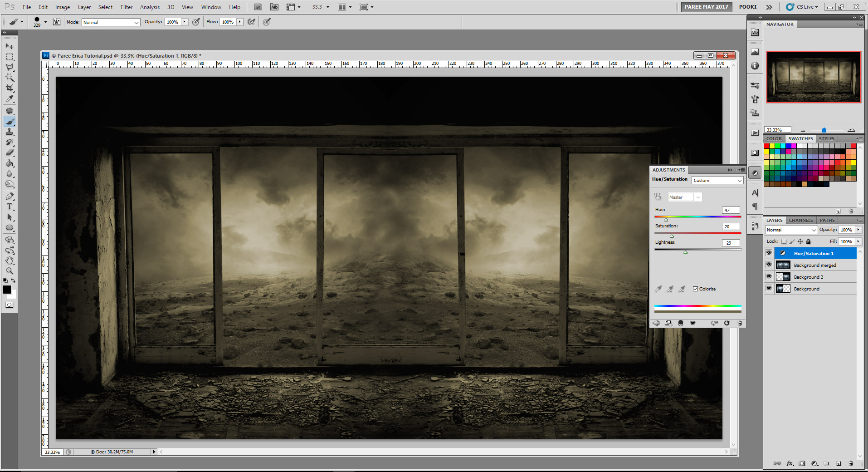Screen dimensions: 868x472
Task: Reset the Hue/Saturation adjustment
Action: coord(727,323)
